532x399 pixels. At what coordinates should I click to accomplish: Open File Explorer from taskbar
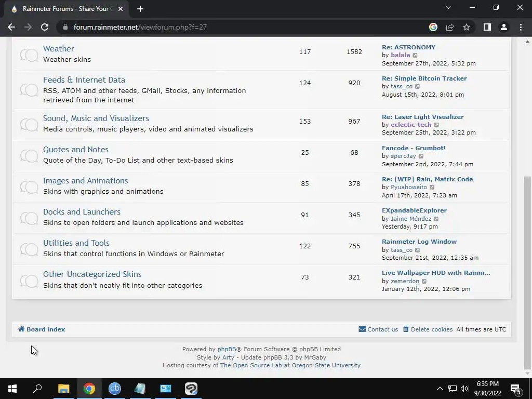pyautogui.click(x=63, y=389)
